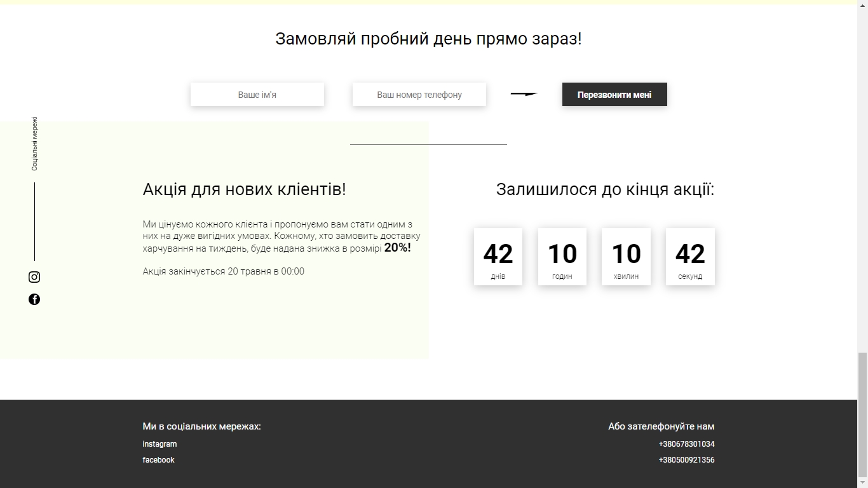Open the instagram link in the footer
868x488 pixels.
(159, 444)
